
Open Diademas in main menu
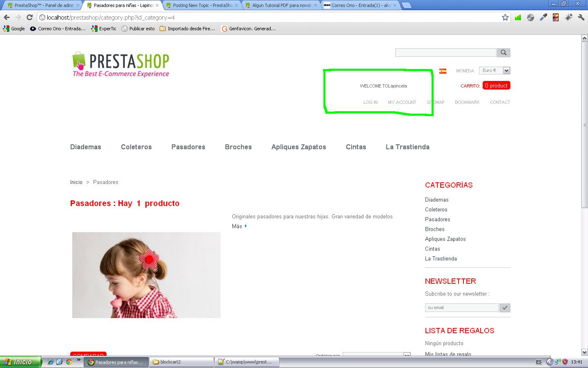pos(86,147)
